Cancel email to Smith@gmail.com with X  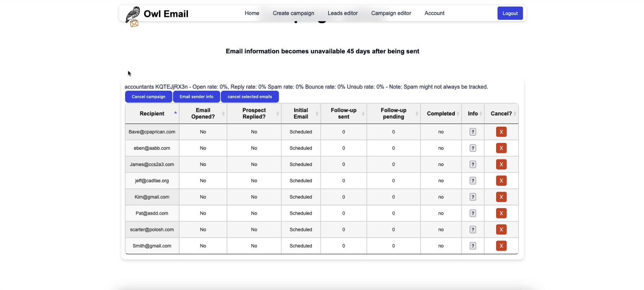coord(501,246)
